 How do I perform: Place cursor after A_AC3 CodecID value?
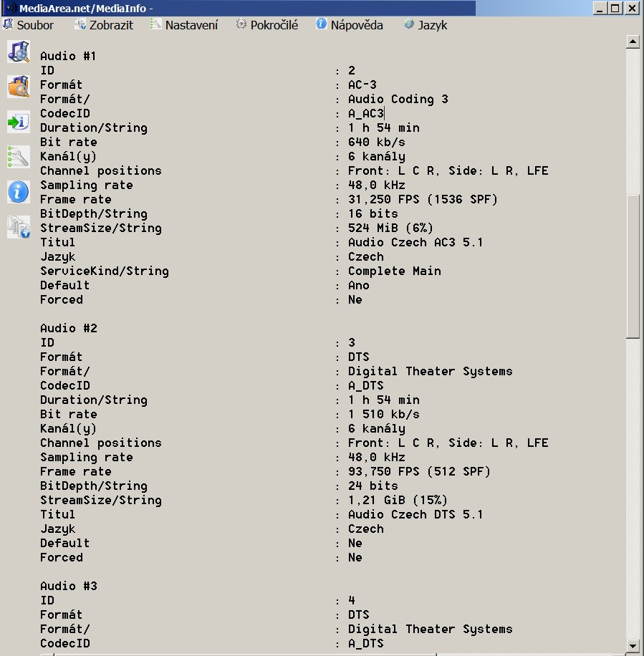pos(385,113)
